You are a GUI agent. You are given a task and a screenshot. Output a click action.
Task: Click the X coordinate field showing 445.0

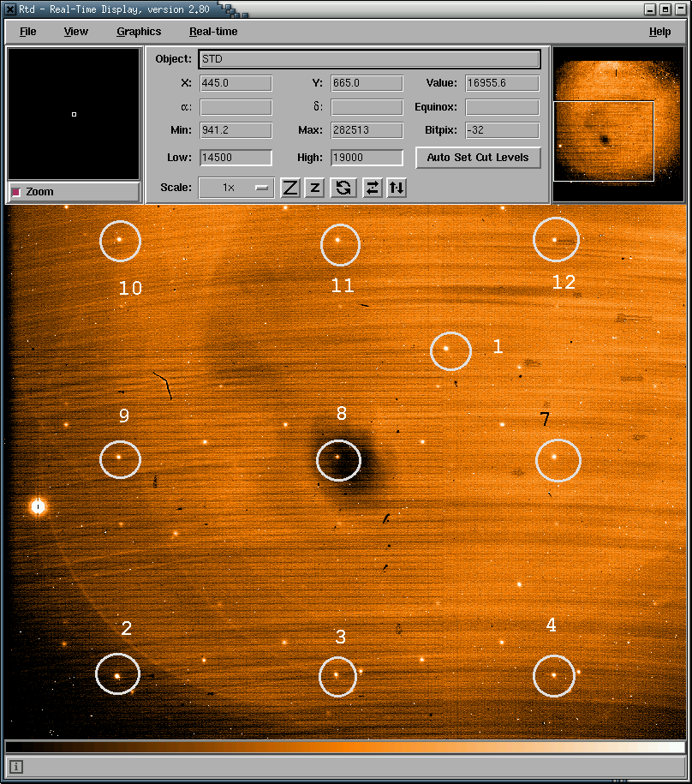pyautogui.click(x=236, y=83)
